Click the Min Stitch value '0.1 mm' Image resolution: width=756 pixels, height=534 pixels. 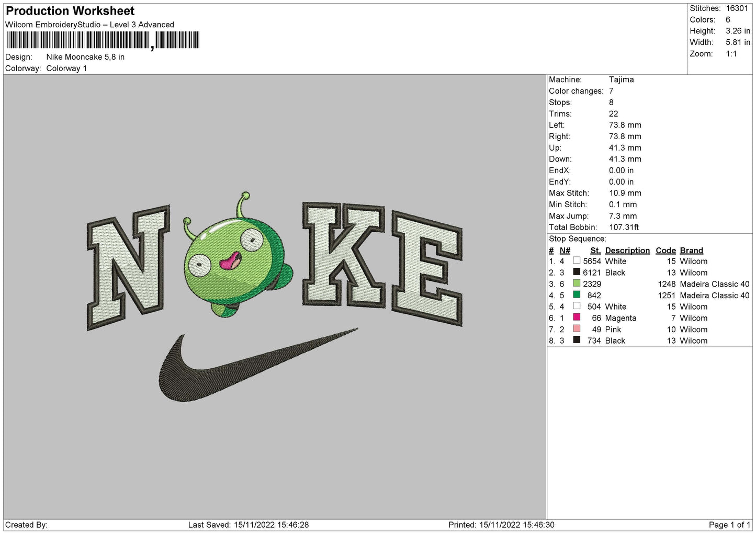coord(623,204)
